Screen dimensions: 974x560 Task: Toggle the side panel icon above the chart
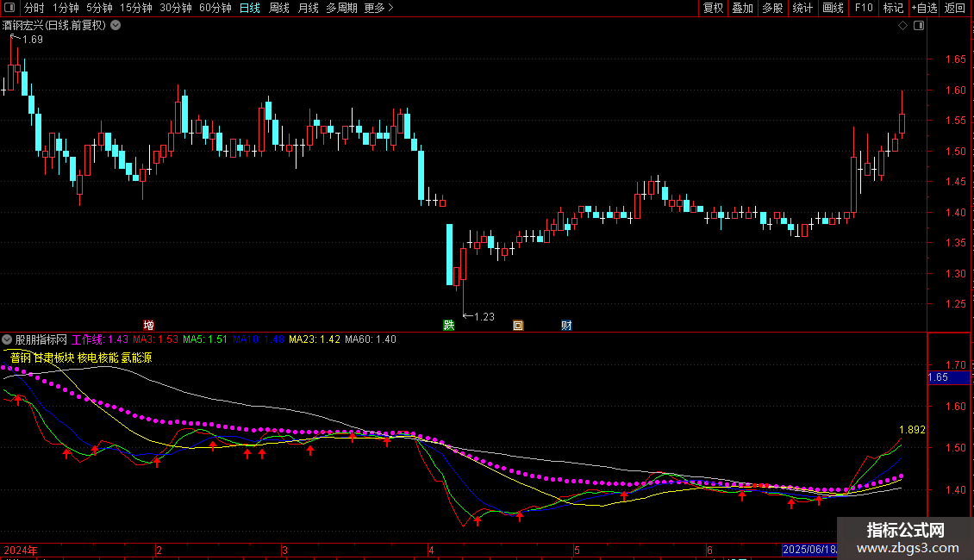[x=919, y=26]
